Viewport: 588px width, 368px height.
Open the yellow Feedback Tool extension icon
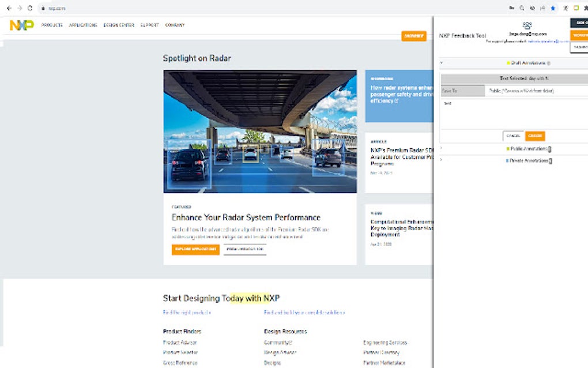(x=575, y=8)
